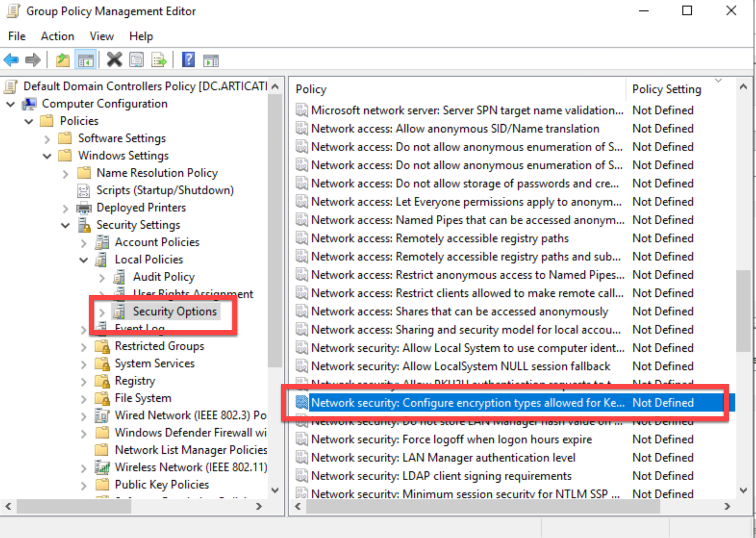Click the Delete X toolbar icon
The height and width of the screenshot is (538, 756).
(x=114, y=60)
